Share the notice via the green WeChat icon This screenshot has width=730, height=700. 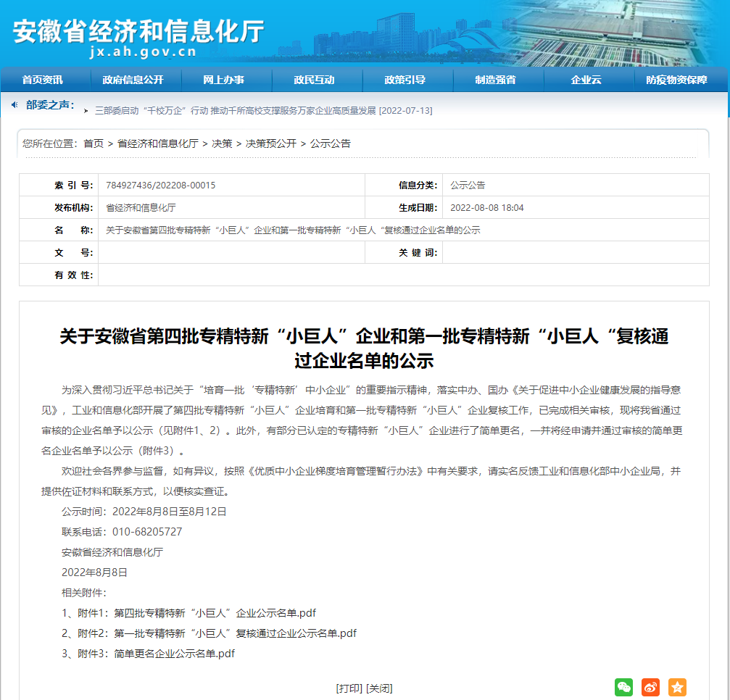[623, 688]
